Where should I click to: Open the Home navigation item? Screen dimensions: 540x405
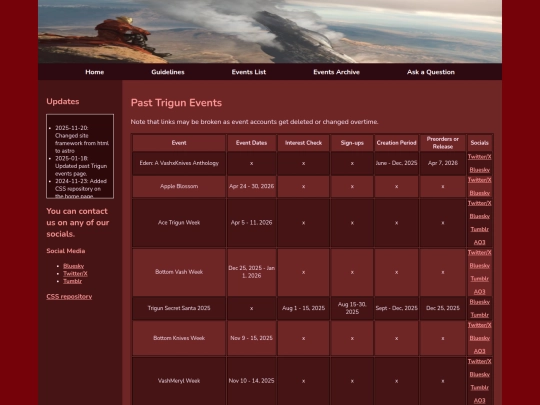point(95,72)
